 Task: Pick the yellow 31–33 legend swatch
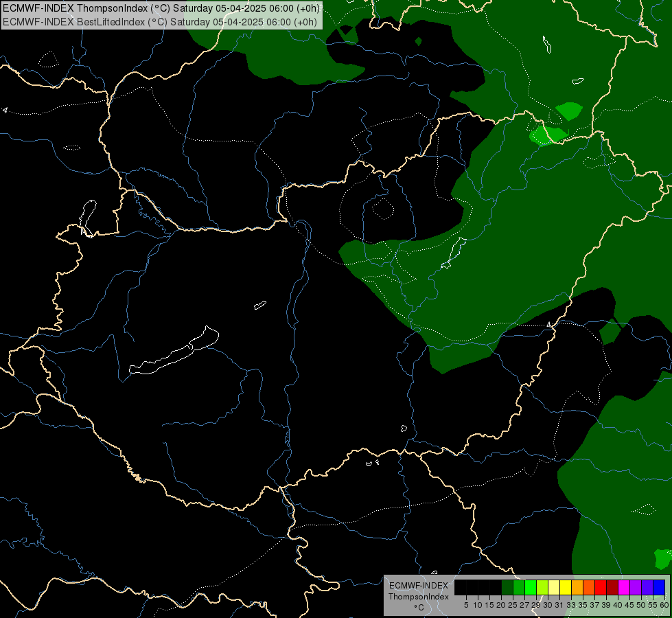click(566, 587)
